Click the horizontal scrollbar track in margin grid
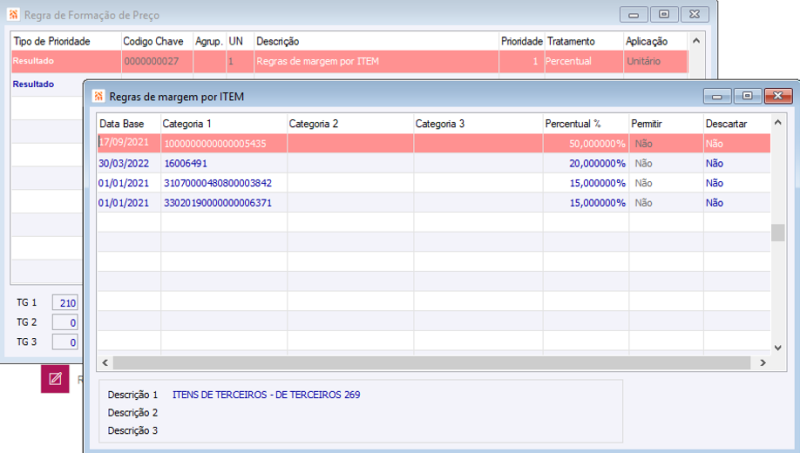 [432, 363]
